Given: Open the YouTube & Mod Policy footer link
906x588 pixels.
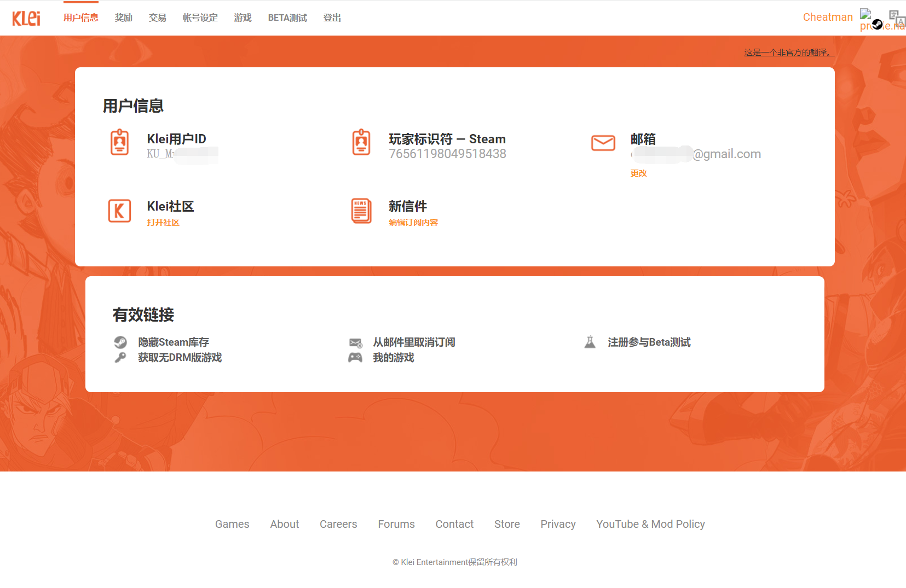Looking at the screenshot, I should pos(650,524).
